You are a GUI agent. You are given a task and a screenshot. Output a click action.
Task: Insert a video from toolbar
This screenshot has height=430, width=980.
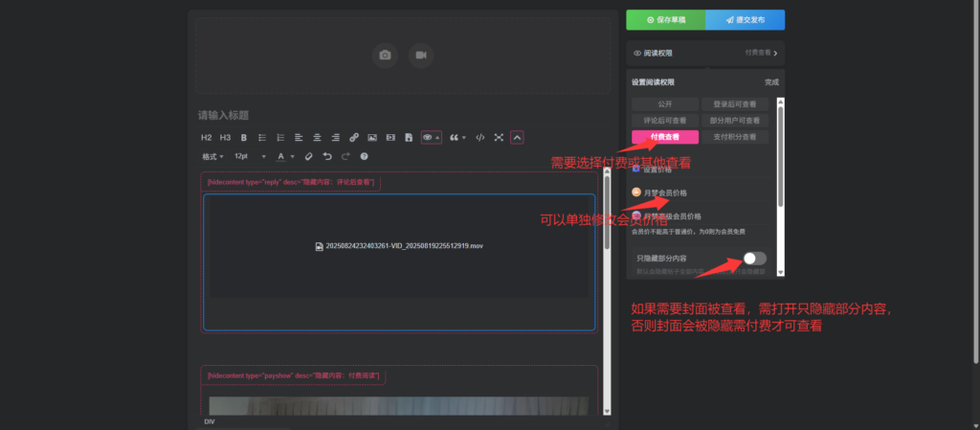click(390, 138)
